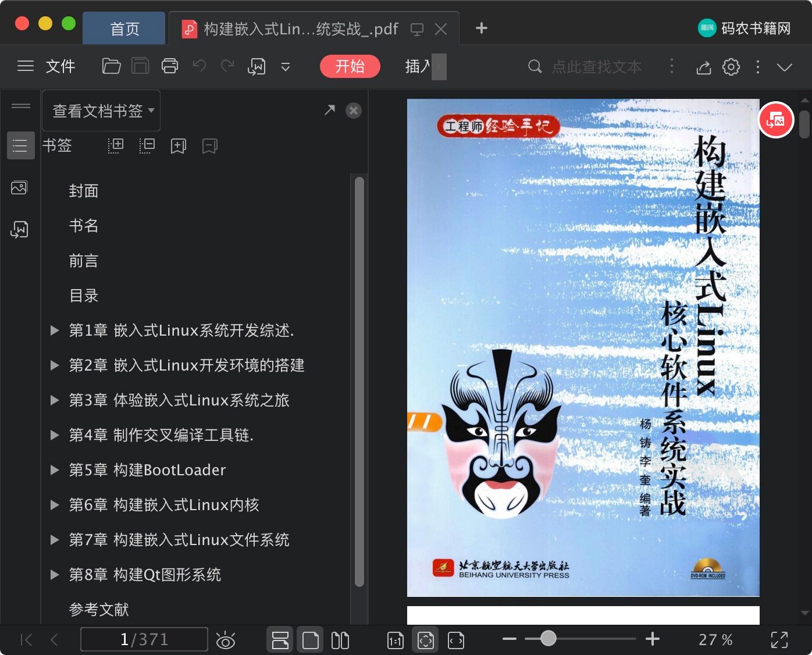The image size is (812, 655).
Task: Click the save disk icon
Action: [x=140, y=66]
